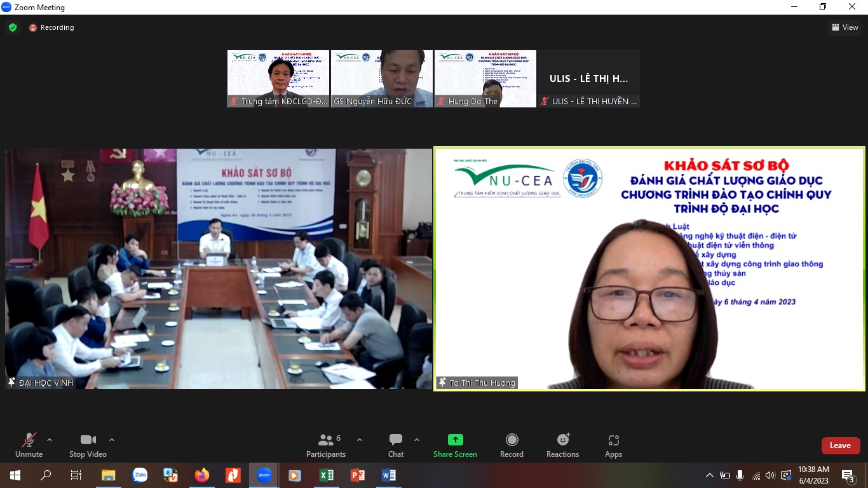Open the Chat panel
Screen dimensions: 868x488
[x=396, y=445]
